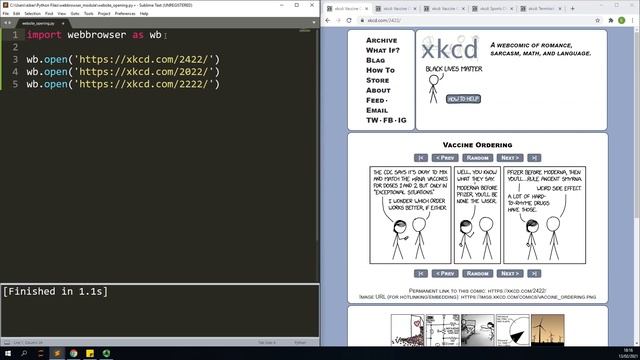Viewport: 640px width, 360px height.
Task: Open Sublime Tools menu
Action: click(x=89, y=13)
